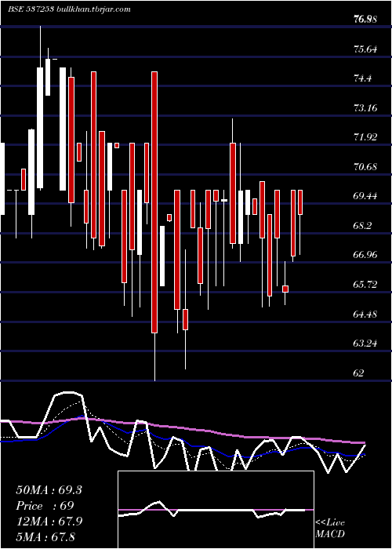Select the 65.72 price axis label
Screen dimensions: 392x549
365,284
